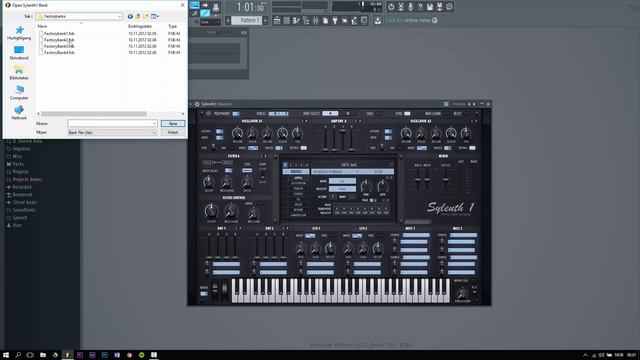This screenshot has width=640, height=360.
Task: Open Computer in the dialog sidebar
Action: 19,93
